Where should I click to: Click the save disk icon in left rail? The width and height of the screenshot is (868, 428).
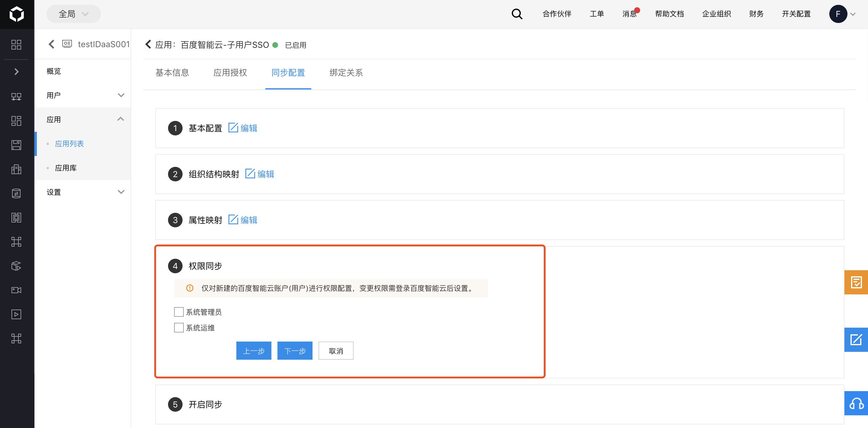[16, 145]
